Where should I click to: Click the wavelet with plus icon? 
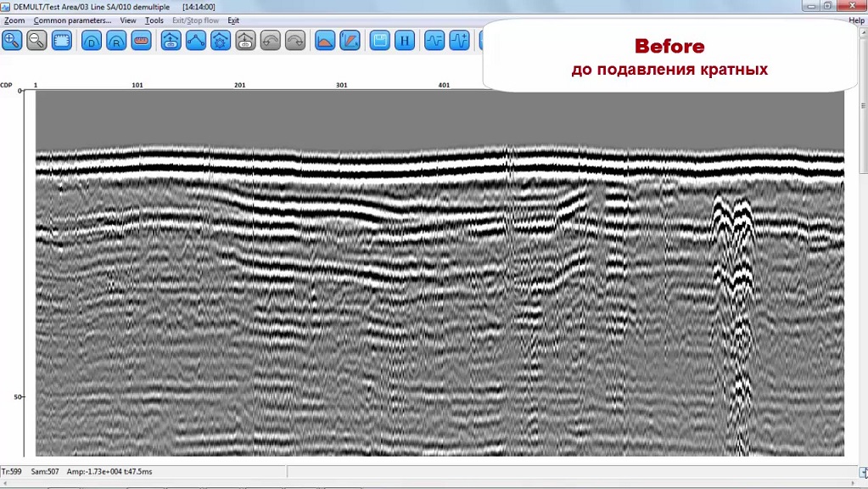[460, 41]
